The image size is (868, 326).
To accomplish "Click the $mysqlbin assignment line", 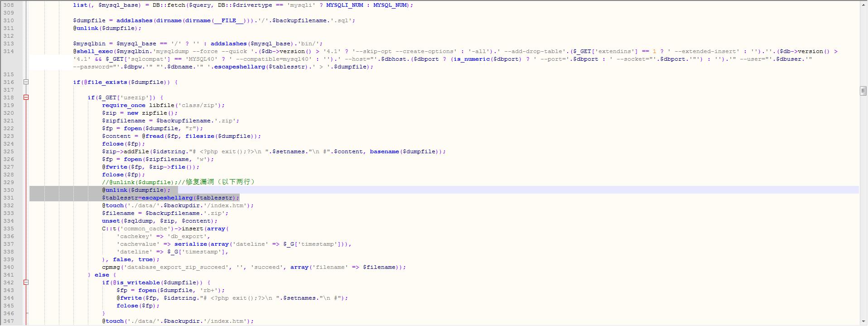I will tap(198, 44).
